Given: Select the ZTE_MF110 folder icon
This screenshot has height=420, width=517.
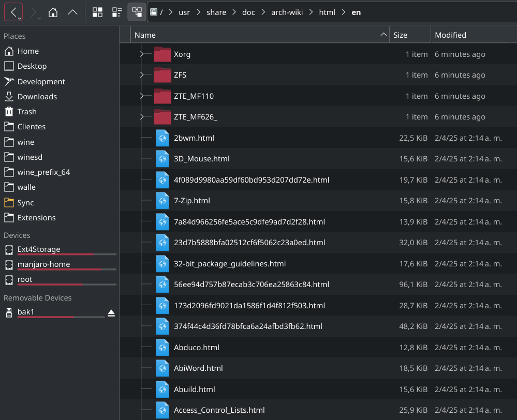Looking at the screenshot, I should (162, 96).
